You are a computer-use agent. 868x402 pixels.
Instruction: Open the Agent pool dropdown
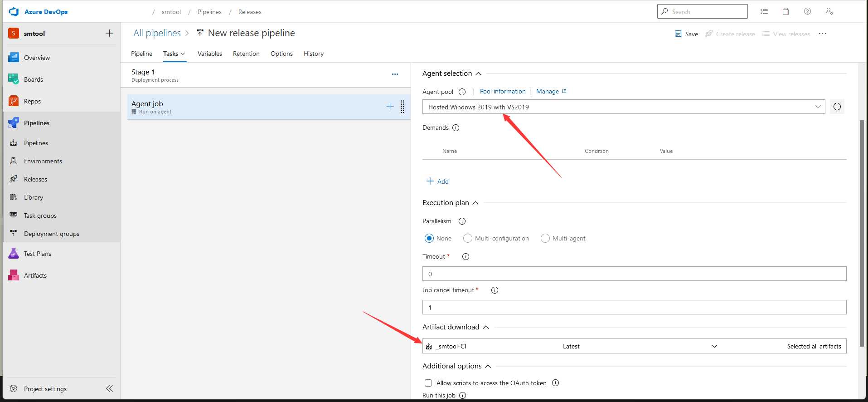(623, 107)
